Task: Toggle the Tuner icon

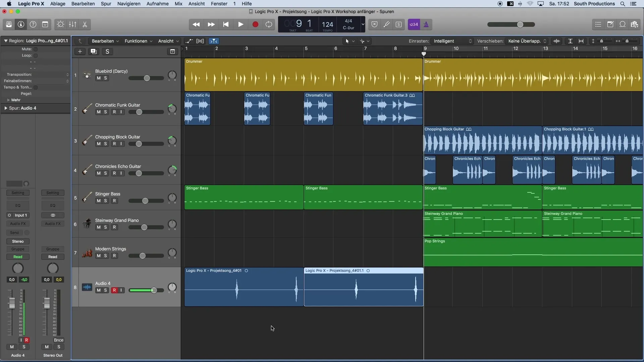Action: point(387,24)
